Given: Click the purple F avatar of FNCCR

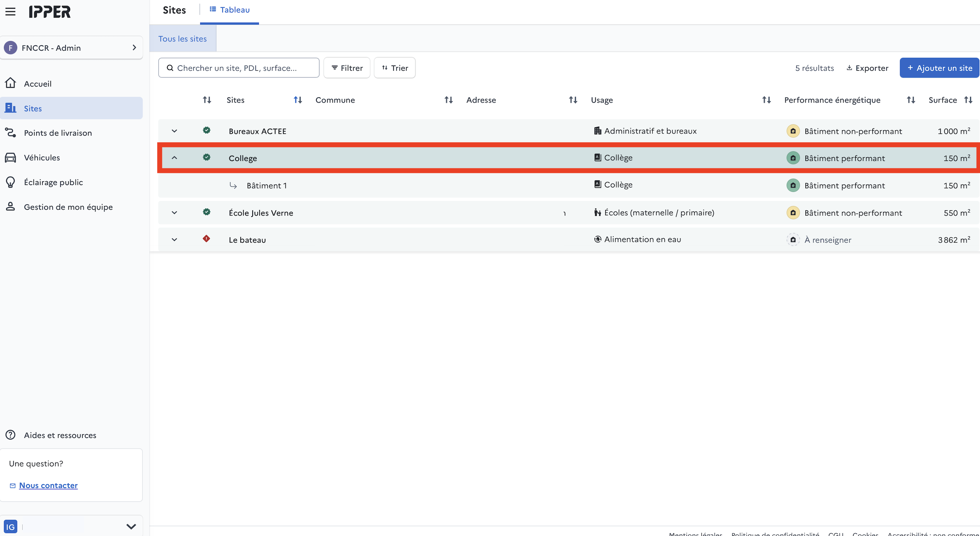Looking at the screenshot, I should [10, 48].
